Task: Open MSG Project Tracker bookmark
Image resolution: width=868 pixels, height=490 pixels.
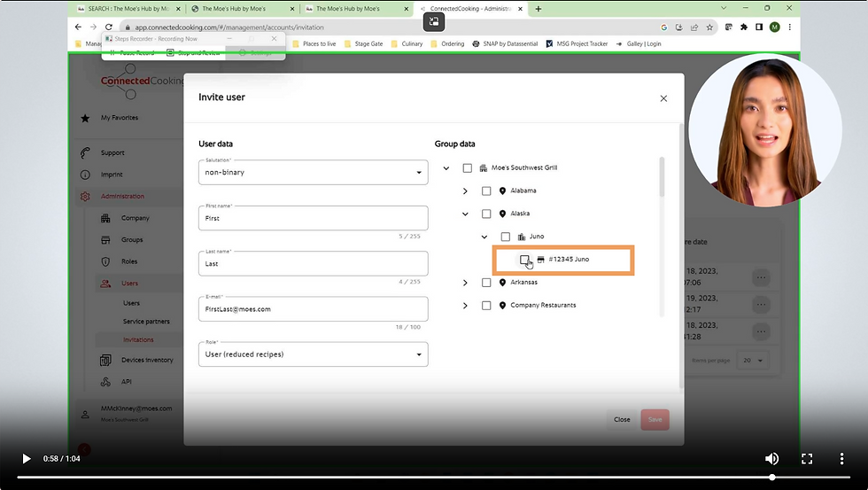Action: coord(577,43)
